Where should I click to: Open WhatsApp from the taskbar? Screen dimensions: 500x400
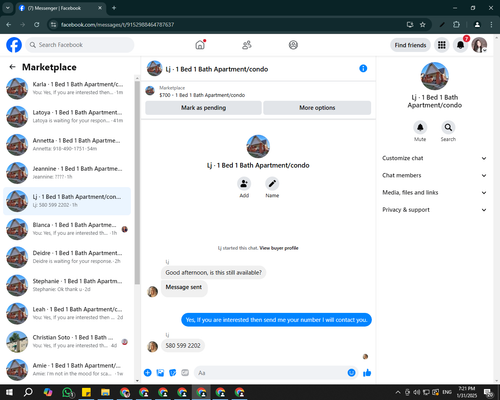tap(68, 392)
